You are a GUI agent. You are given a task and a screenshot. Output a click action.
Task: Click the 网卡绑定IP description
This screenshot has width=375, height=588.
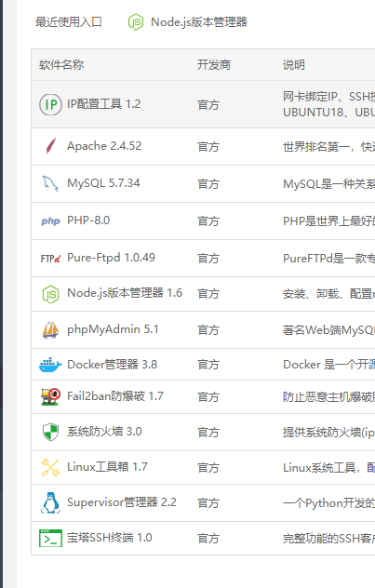(x=328, y=104)
